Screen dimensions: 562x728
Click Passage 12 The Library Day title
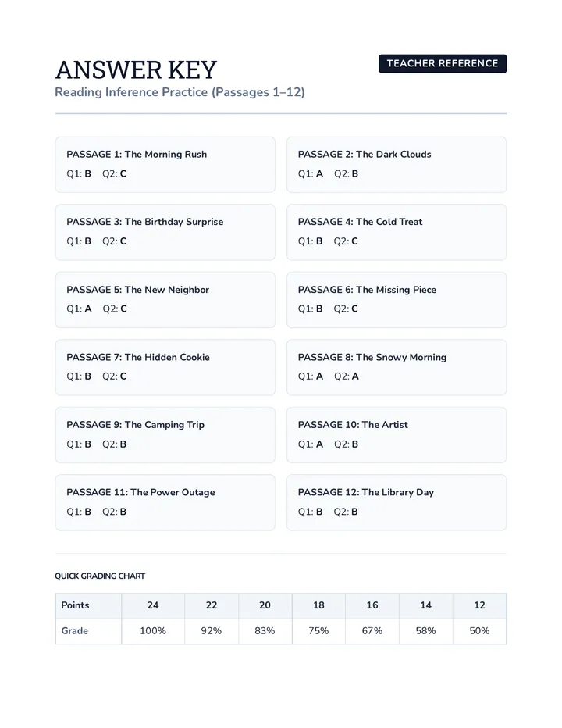point(366,492)
